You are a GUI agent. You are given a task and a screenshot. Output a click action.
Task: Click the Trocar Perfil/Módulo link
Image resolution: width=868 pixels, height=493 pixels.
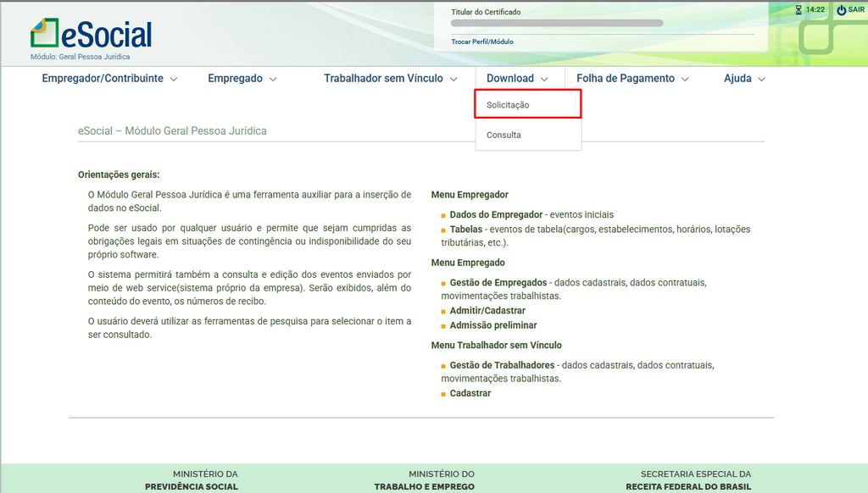click(482, 42)
